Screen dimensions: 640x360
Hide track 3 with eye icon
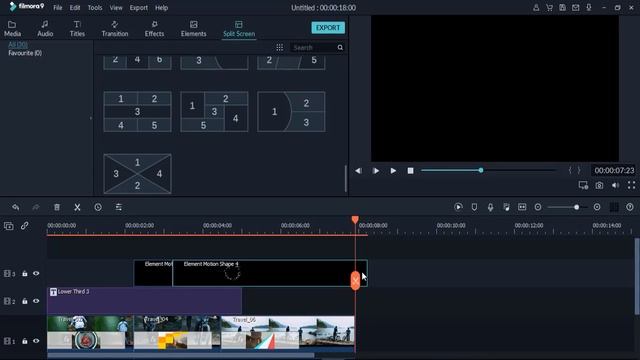(x=36, y=273)
